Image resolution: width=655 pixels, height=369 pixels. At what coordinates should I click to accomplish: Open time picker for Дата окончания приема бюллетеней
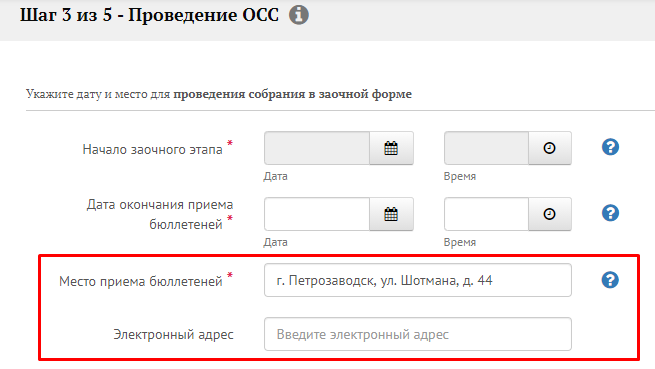click(x=550, y=214)
